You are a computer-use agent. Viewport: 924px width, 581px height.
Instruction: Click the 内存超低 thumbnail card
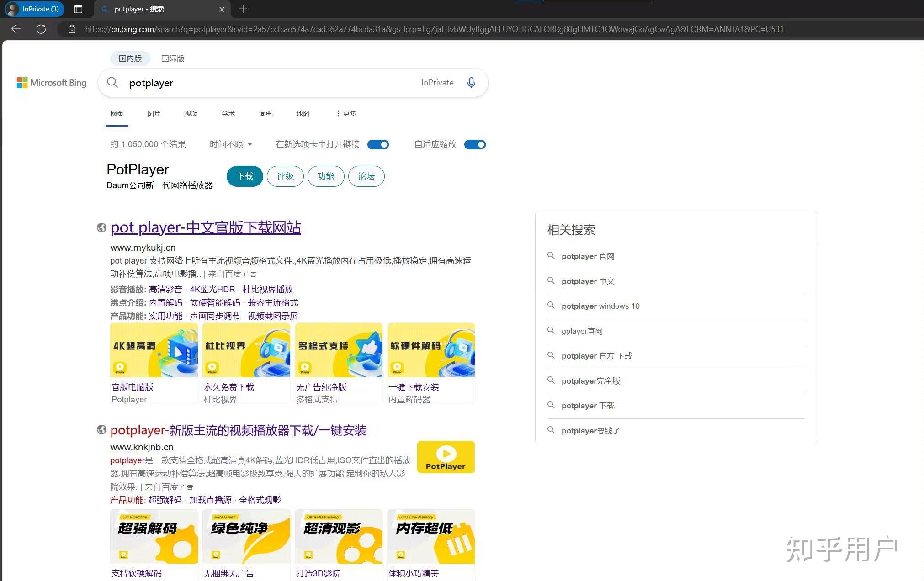point(431,536)
